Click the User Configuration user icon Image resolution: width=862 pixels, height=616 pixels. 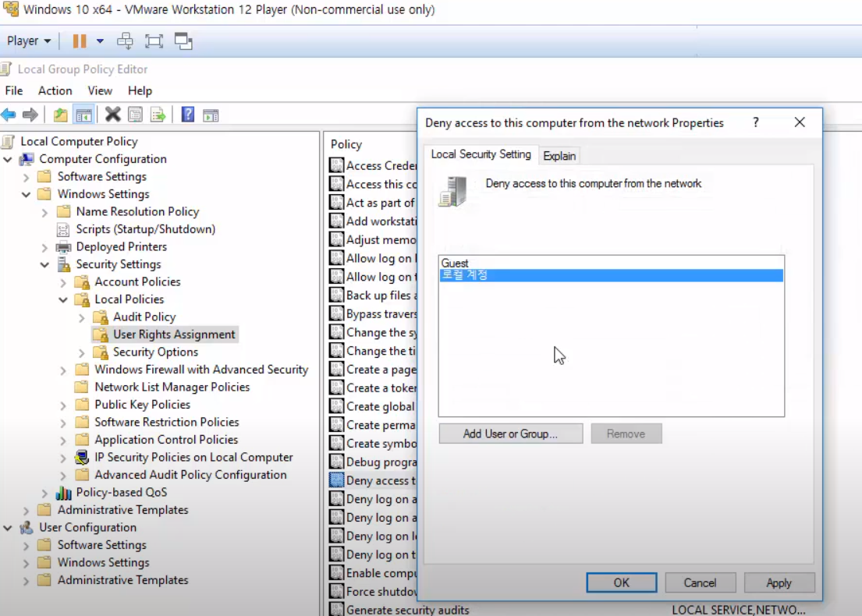(26, 528)
